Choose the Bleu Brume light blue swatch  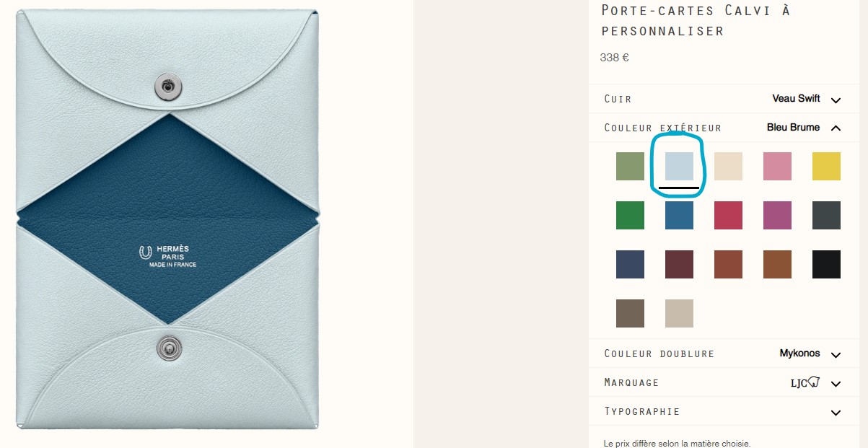pyautogui.click(x=679, y=166)
